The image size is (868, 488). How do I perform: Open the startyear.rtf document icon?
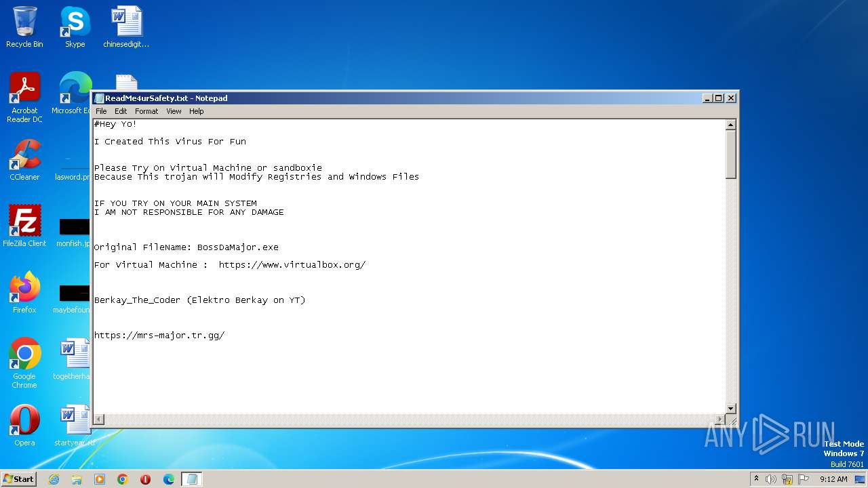coord(73,426)
